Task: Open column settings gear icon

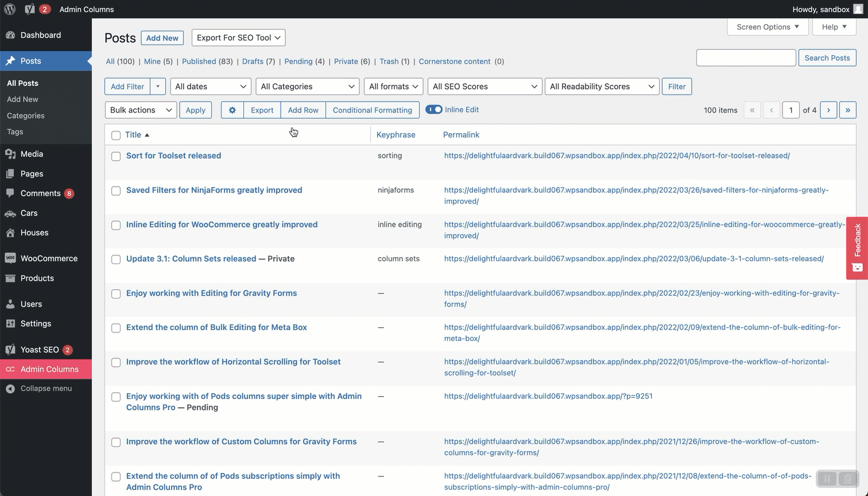Action: (232, 110)
